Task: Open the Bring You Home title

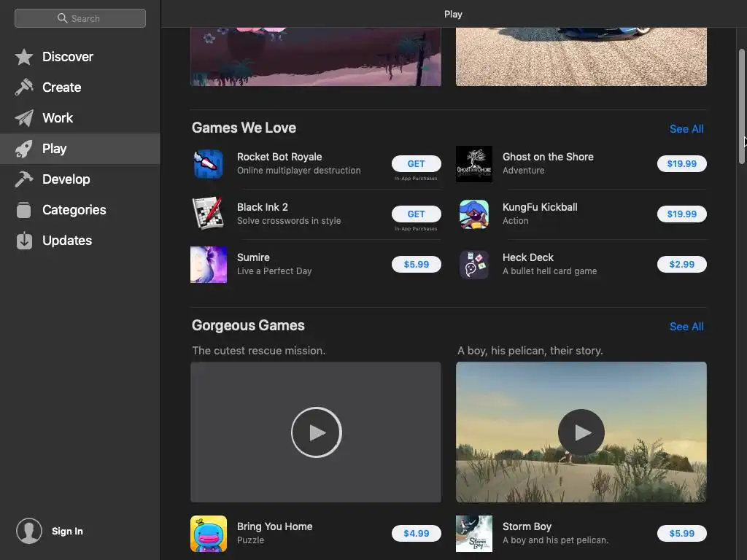Action: pyautogui.click(x=275, y=526)
